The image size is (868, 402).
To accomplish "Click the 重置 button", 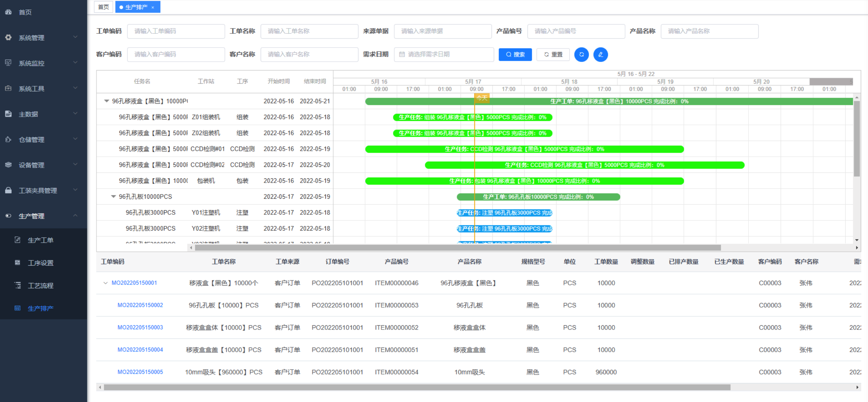I will coord(553,54).
